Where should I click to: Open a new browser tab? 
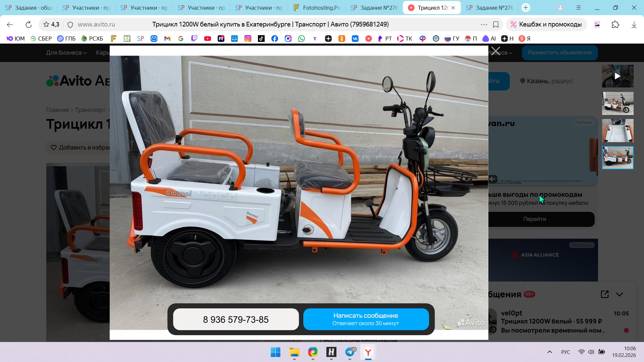[x=526, y=8]
